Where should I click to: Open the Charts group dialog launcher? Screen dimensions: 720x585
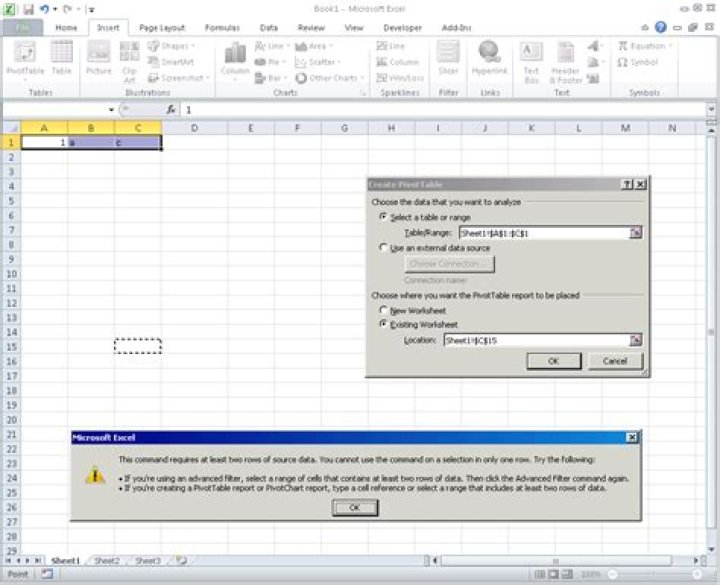click(x=363, y=93)
